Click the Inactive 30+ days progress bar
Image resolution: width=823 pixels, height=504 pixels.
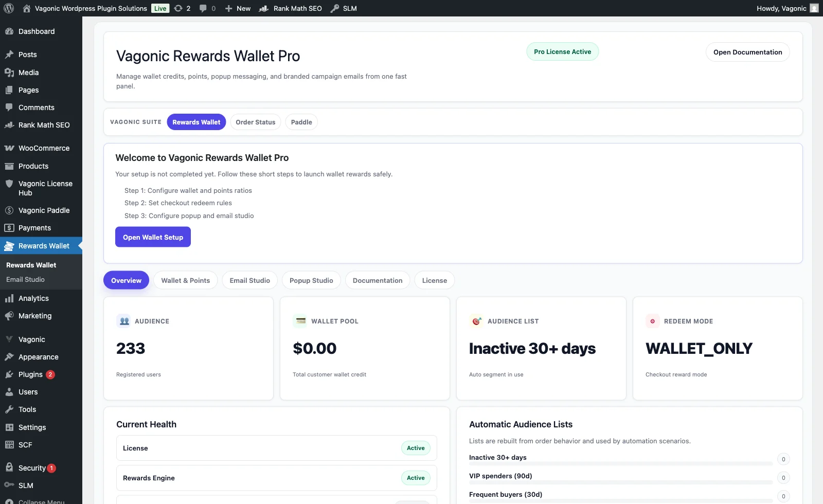[620, 464]
